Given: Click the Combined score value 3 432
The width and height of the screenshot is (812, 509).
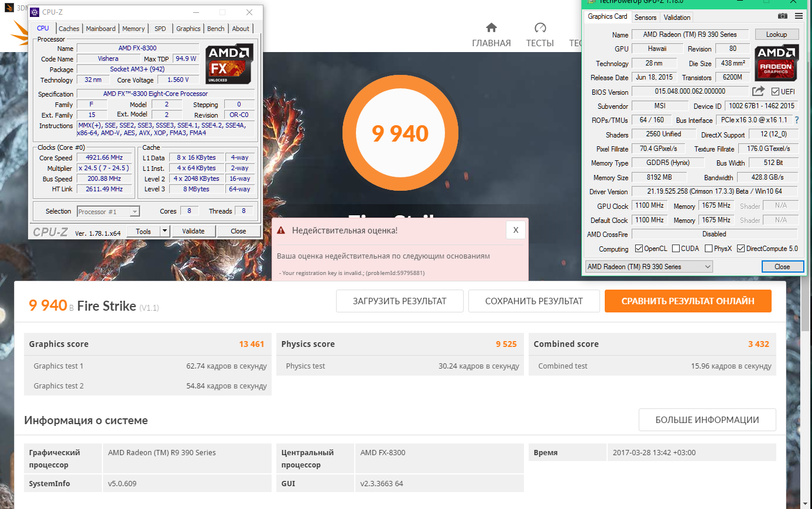Looking at the screenshot, I should pos(759,344).
